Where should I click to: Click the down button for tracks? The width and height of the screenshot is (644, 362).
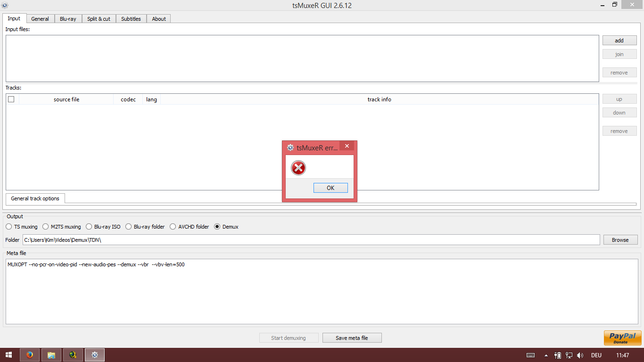point(619,113)
